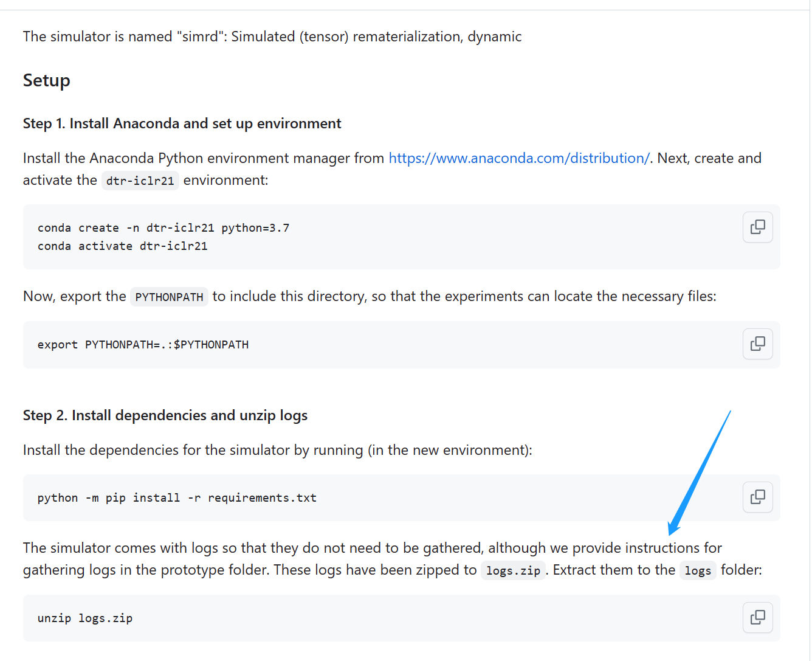
Task: Click the logs folder inline code text
Action: (x=698, y=570)
